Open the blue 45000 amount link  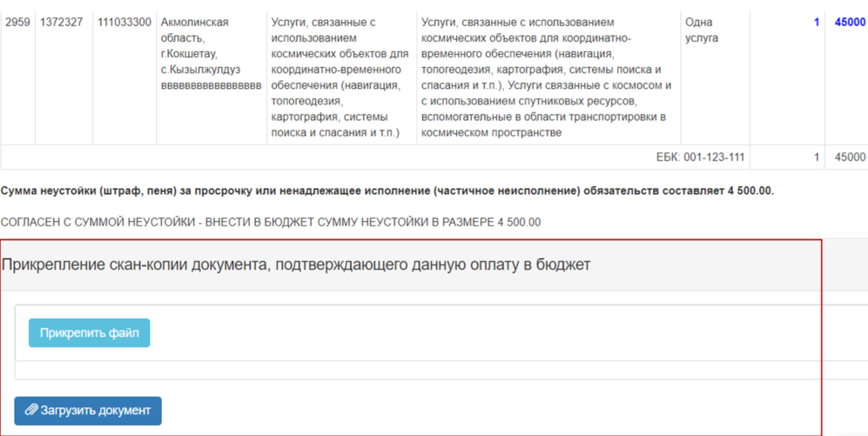[850, 23]
